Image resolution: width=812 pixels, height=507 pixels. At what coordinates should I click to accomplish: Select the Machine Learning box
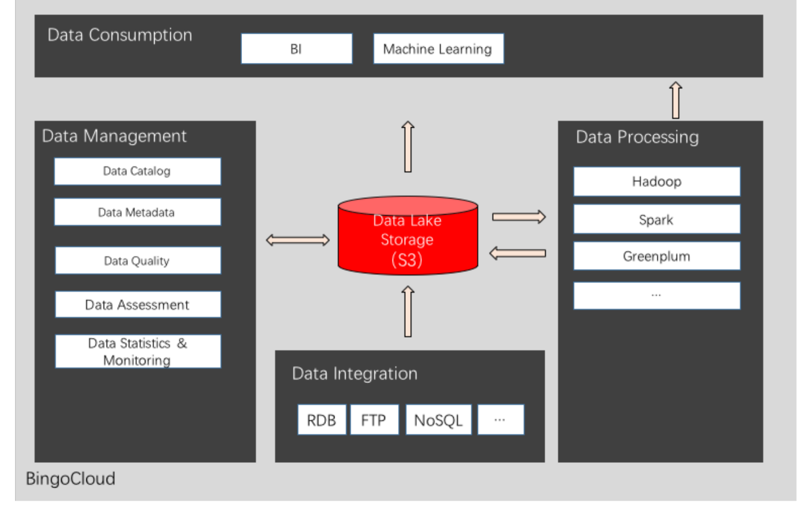pos(438,49)
